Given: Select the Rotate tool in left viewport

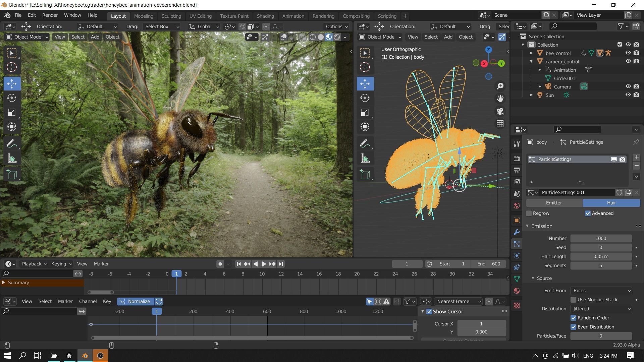Looking at the screenshot, I should [x=12, y=98].
